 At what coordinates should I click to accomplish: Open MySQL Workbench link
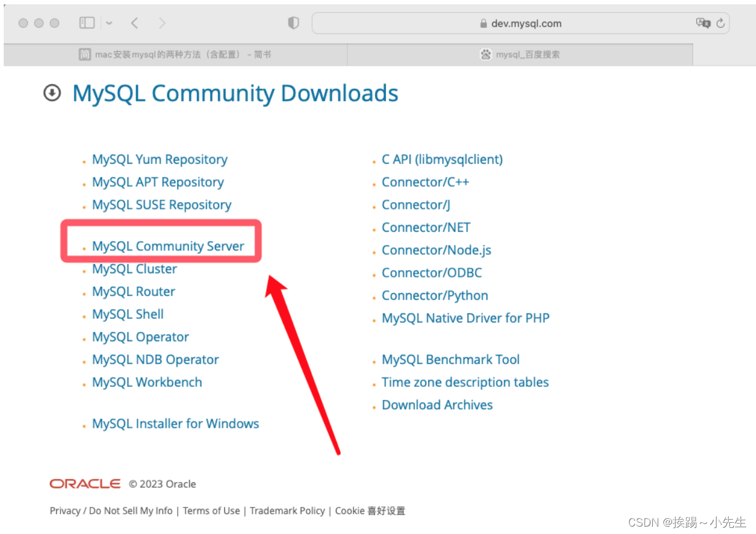pos(147,383)
